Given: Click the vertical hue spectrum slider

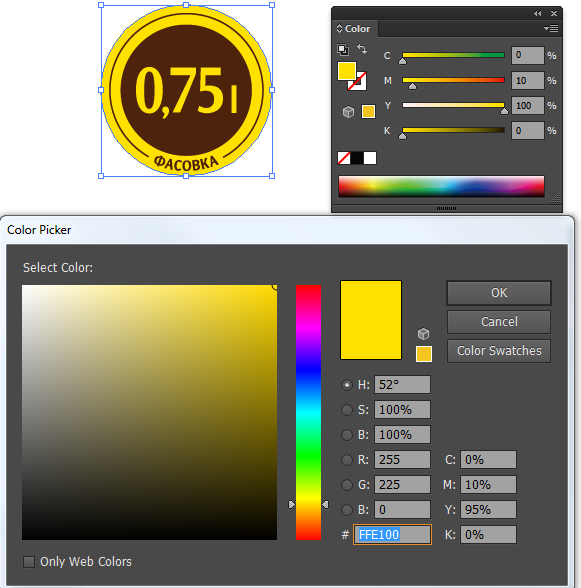Looking at the screenshot, I should (x=308, y=412).
